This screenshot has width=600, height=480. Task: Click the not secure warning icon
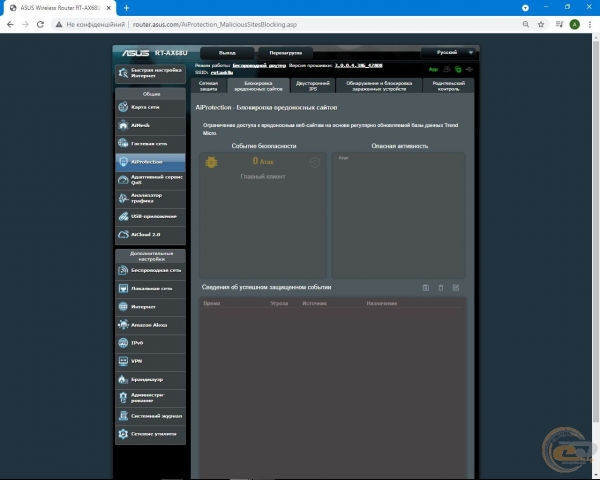pos(59,24)
